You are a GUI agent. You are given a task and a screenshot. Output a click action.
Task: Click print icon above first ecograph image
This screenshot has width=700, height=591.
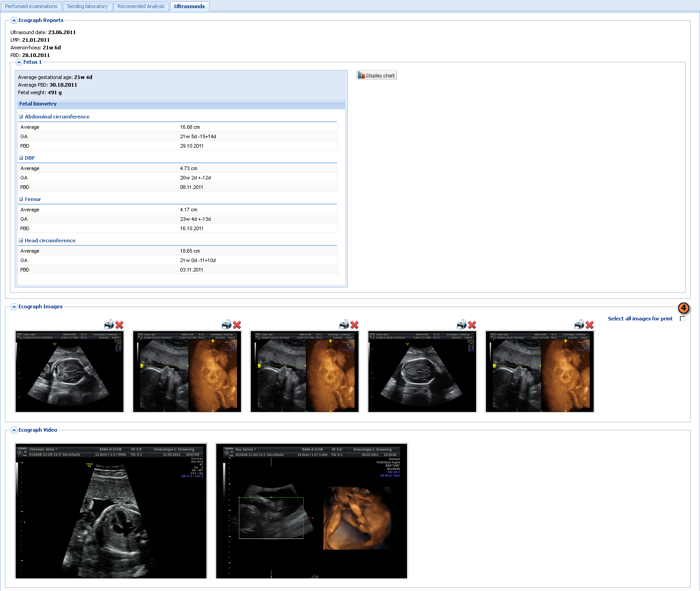point(109,324)
